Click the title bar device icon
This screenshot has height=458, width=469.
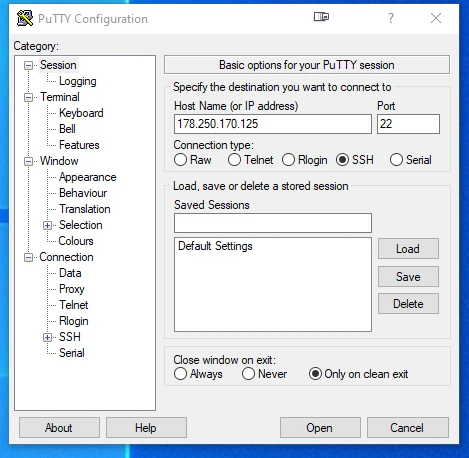(321, 17)
